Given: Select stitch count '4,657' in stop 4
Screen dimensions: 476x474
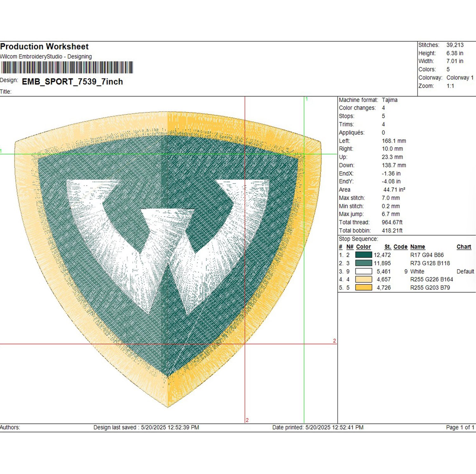Looking at the screenshot, I should click(x=384, y=279).
